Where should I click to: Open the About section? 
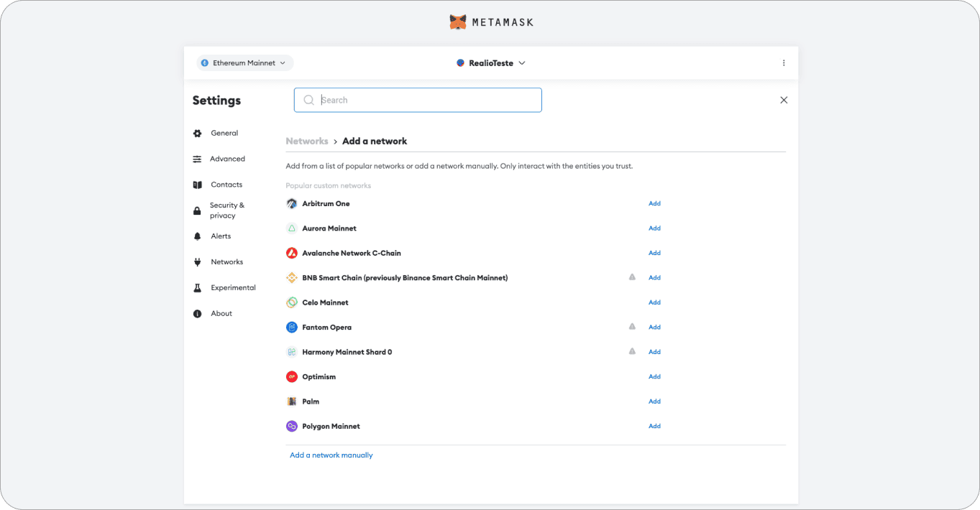[221, 314]
